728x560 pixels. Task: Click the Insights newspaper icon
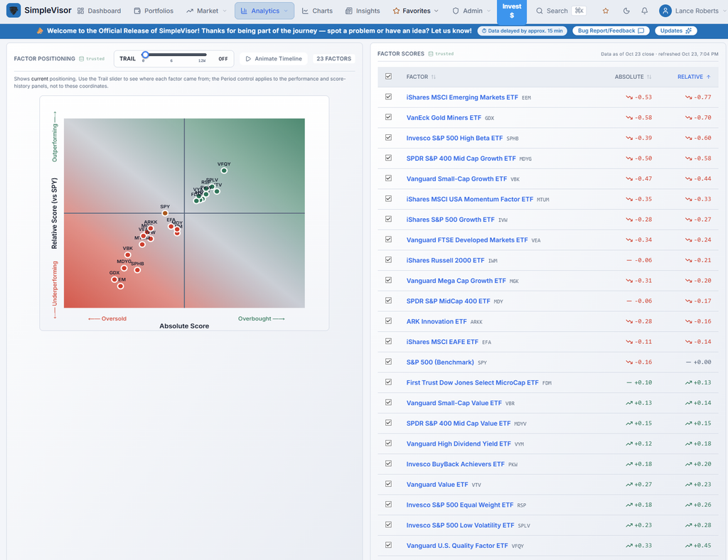coord(348,11)
